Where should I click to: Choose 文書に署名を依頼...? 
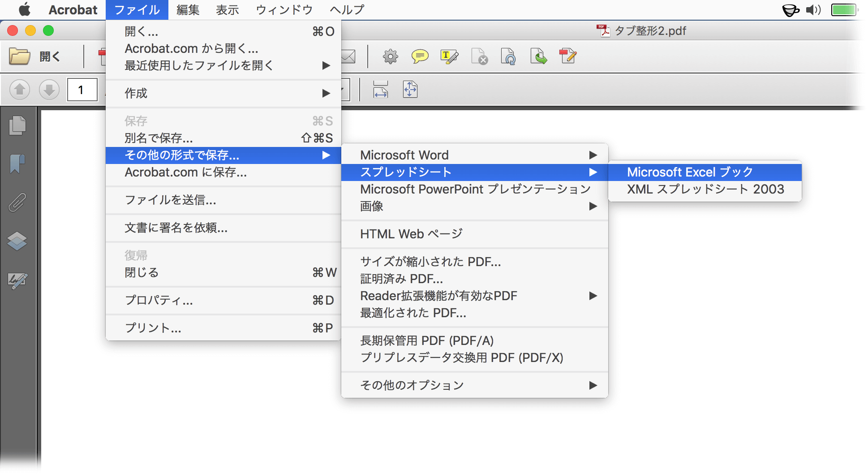tap(223, 228)
